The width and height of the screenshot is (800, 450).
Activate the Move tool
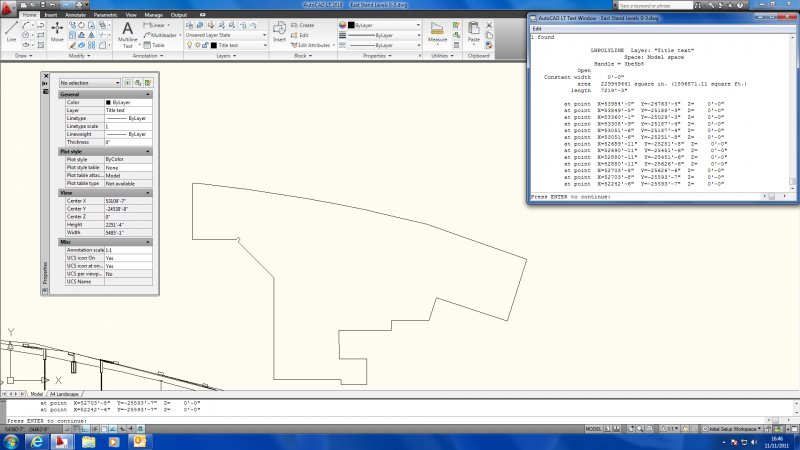[57, 32]
